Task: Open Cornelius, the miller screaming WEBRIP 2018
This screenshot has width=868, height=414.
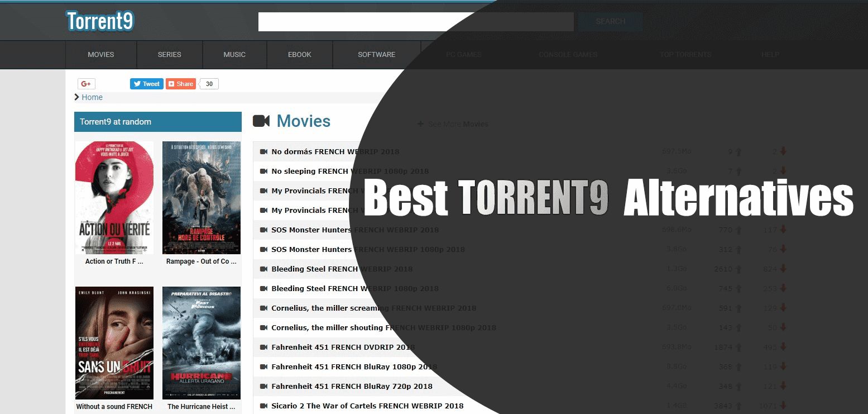Action: pos(374,308)
